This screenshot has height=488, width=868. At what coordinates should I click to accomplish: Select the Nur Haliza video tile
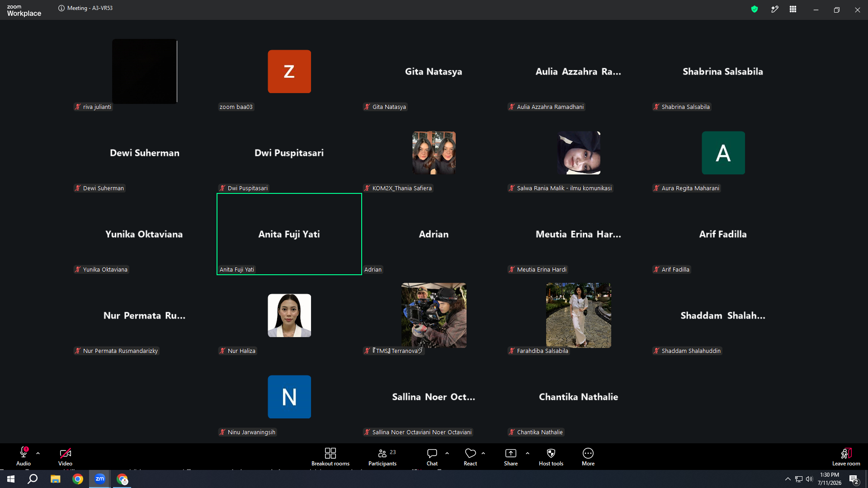pyautogui.click(x=289, y=315)
